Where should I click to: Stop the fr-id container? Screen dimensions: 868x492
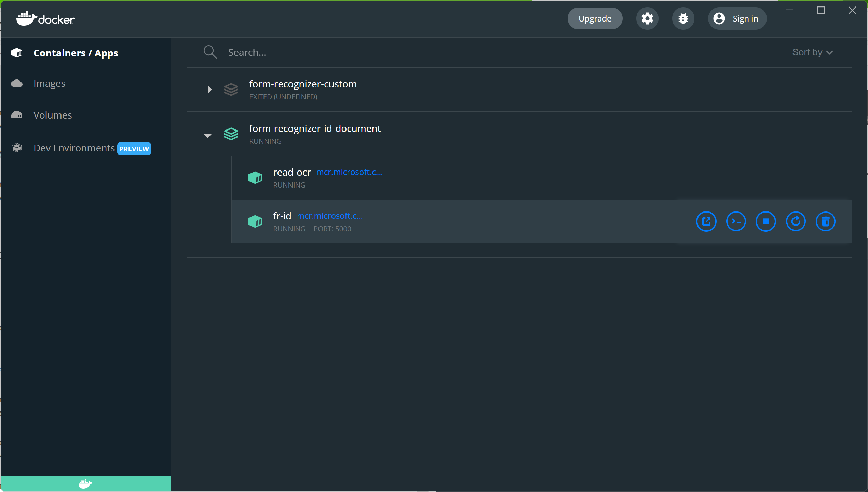(765, 222)
